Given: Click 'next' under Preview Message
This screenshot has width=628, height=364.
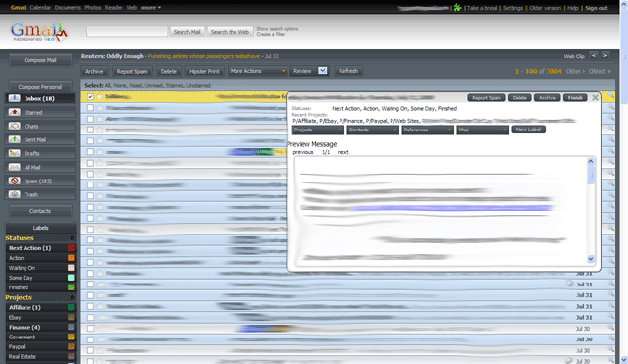Looking at the screenshot, I should click(x=342, y=152).
